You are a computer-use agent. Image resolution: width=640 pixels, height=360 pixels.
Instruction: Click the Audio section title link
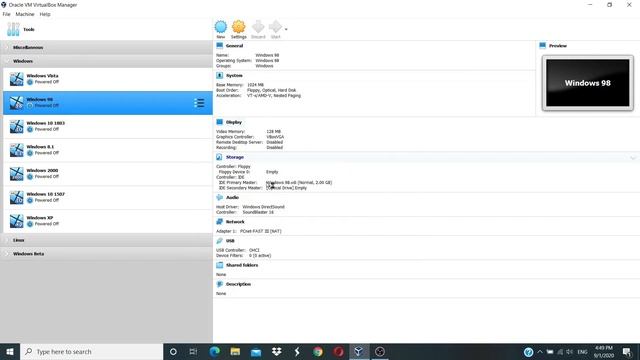tap(232, 198)
